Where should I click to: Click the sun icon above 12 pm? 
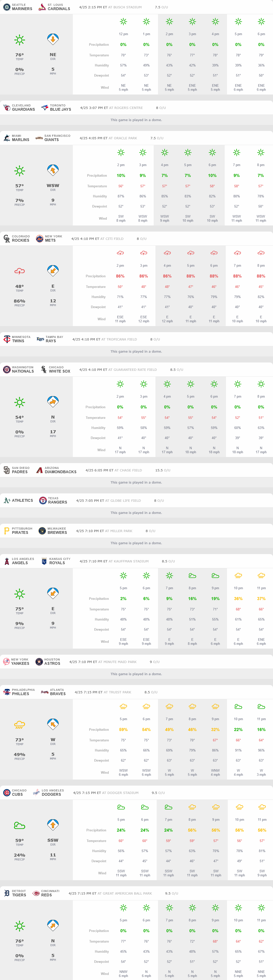point(123,22)
